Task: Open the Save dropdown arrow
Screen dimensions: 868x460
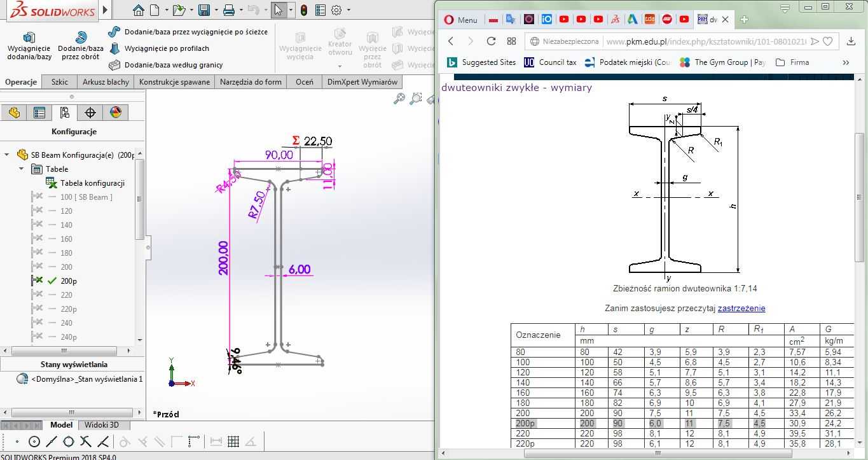Action: [215, 10]
